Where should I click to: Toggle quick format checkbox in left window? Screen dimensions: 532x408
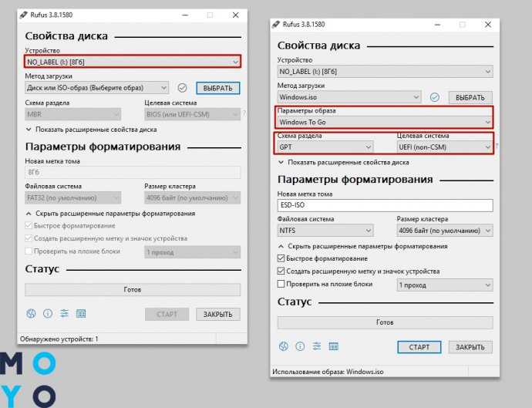[29, 225]
